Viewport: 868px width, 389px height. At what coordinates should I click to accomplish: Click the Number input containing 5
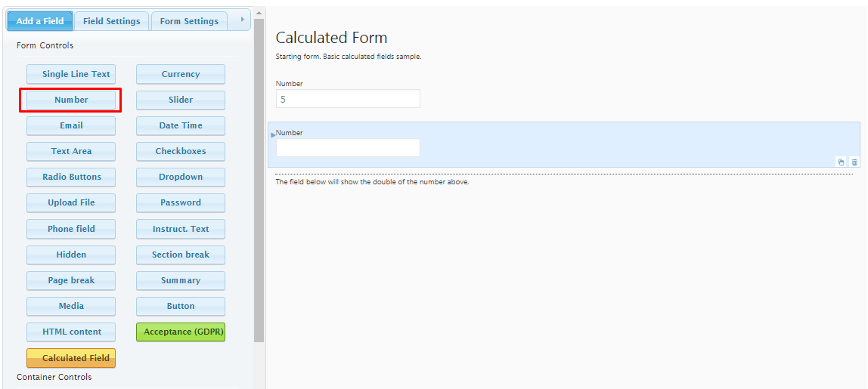(x=348, y=99)
